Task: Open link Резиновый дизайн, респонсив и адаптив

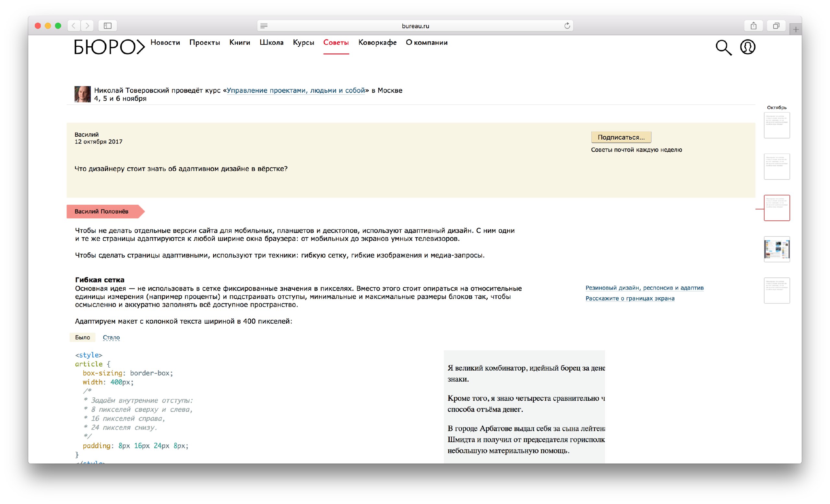Action: 644,288
